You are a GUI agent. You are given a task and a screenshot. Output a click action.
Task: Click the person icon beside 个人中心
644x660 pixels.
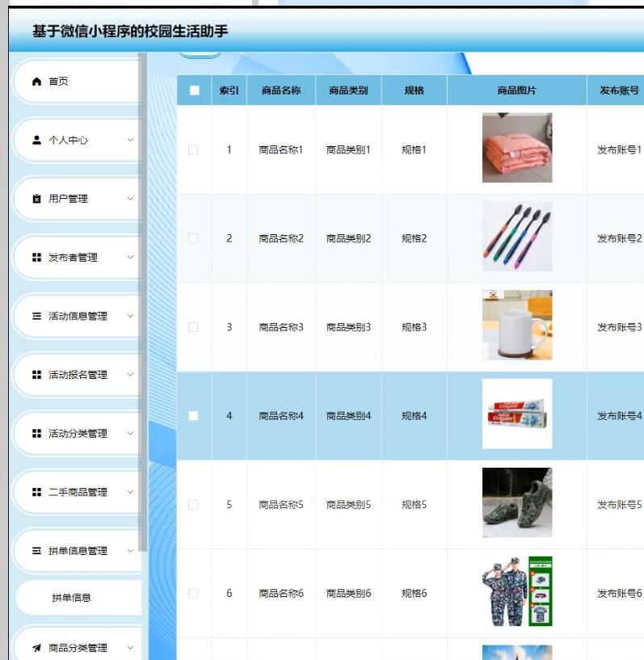(x=36, y=140)
